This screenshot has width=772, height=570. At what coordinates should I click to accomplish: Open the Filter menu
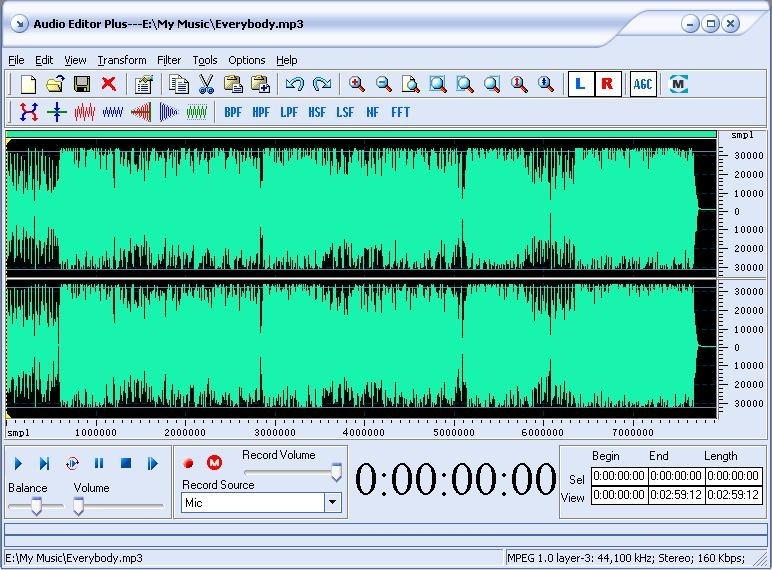pos(169,60)
